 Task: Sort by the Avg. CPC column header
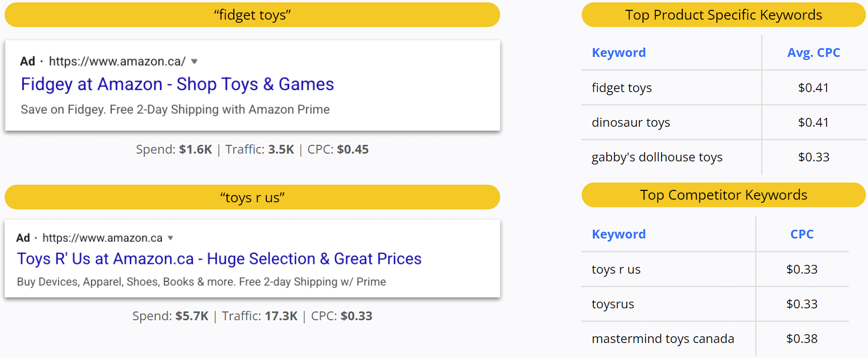point(813,53)
